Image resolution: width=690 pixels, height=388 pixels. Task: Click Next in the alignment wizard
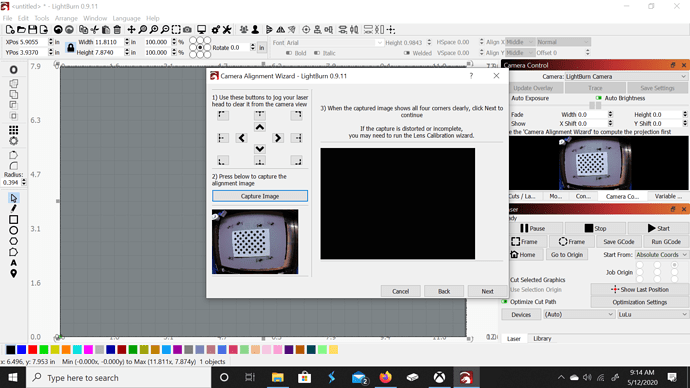pos(487,291)
